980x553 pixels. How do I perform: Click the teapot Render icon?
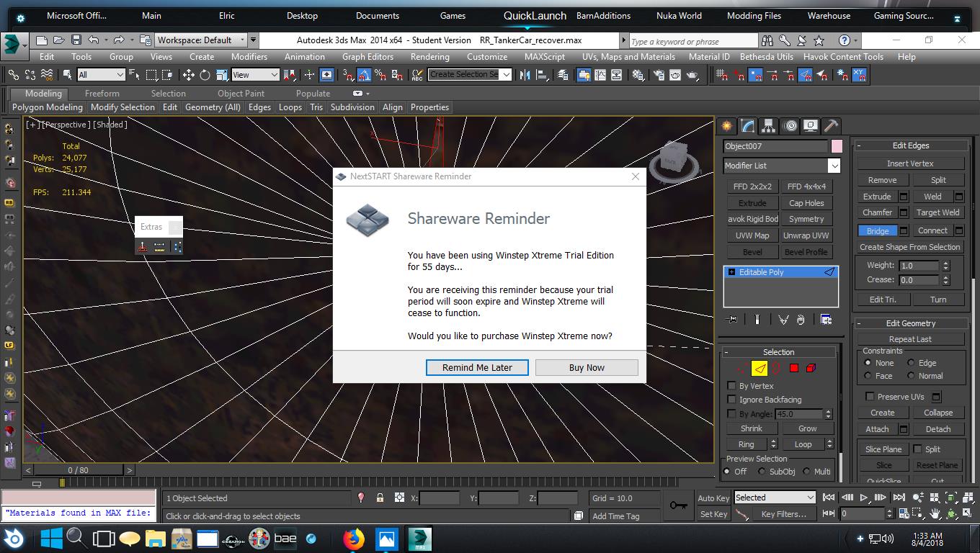pos(692,75)
